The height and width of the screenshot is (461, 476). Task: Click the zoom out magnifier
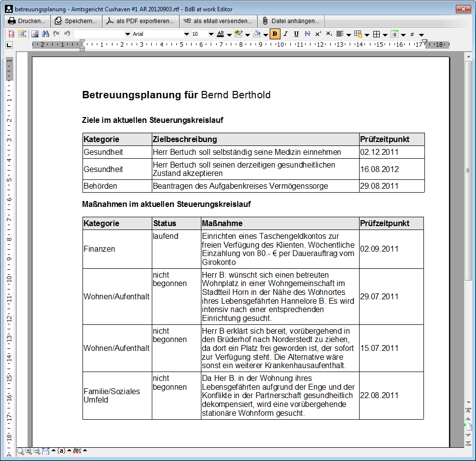click(x=37, y=451)
